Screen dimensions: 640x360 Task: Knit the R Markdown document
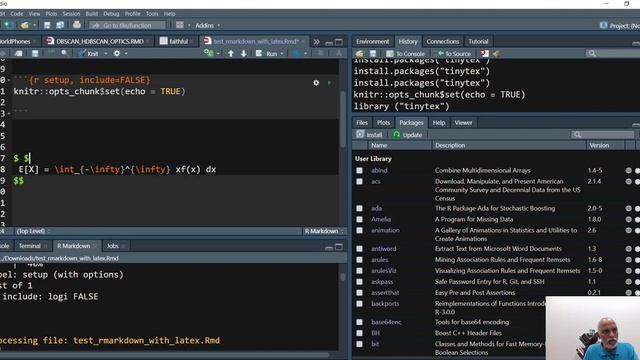click(x=89, y=53)
